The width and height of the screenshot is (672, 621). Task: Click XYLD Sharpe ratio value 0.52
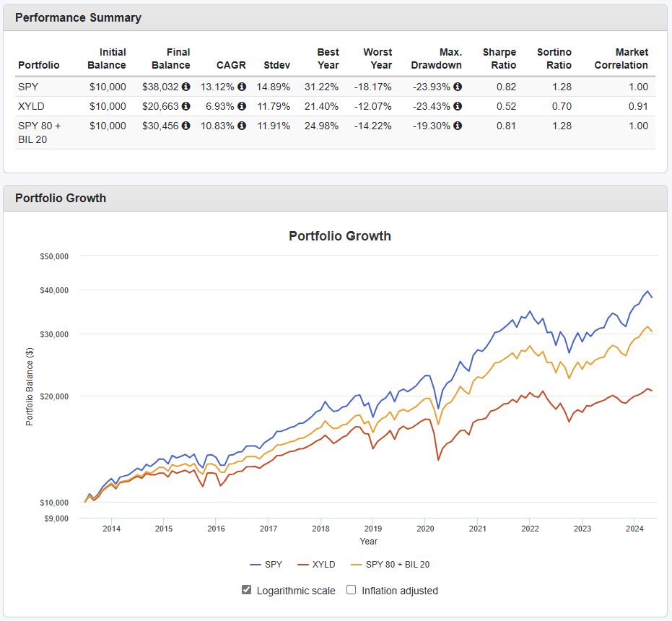(x=506, y=106)
